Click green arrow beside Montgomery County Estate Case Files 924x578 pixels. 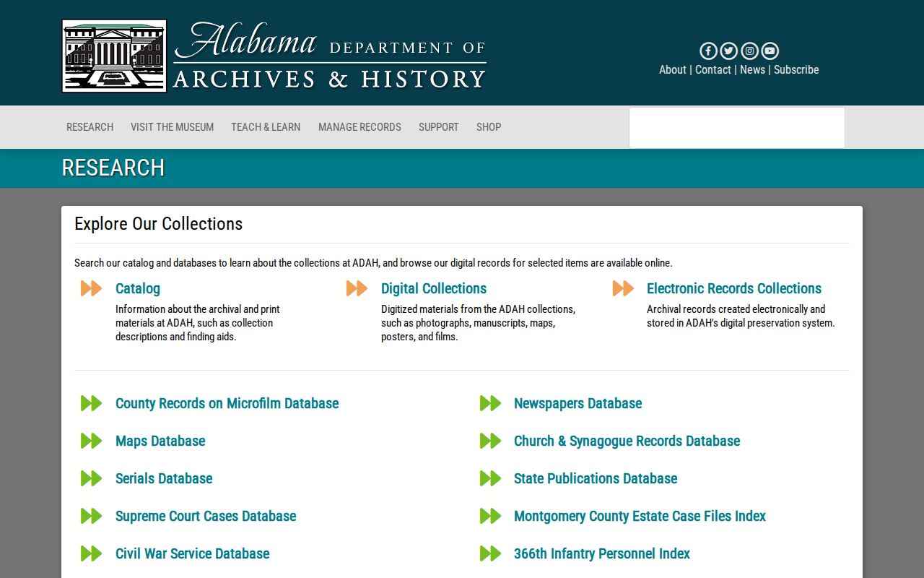(490, 516)
